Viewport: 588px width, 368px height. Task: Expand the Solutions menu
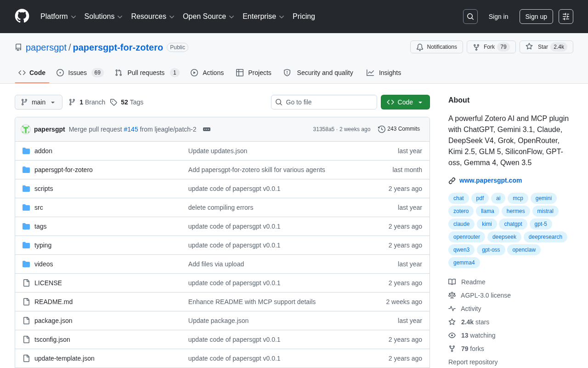(103, 17)
